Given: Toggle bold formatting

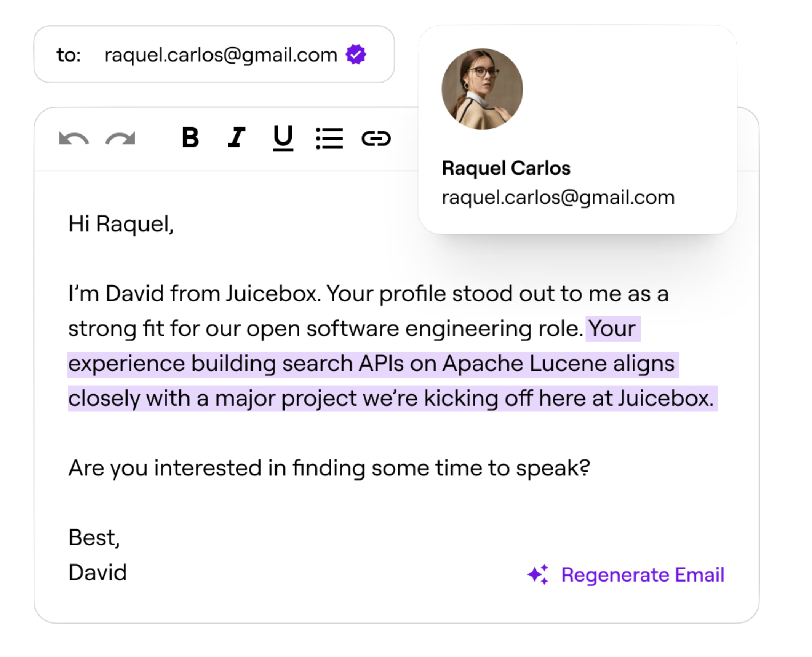Looking at the screenshot, I should 190,137.
